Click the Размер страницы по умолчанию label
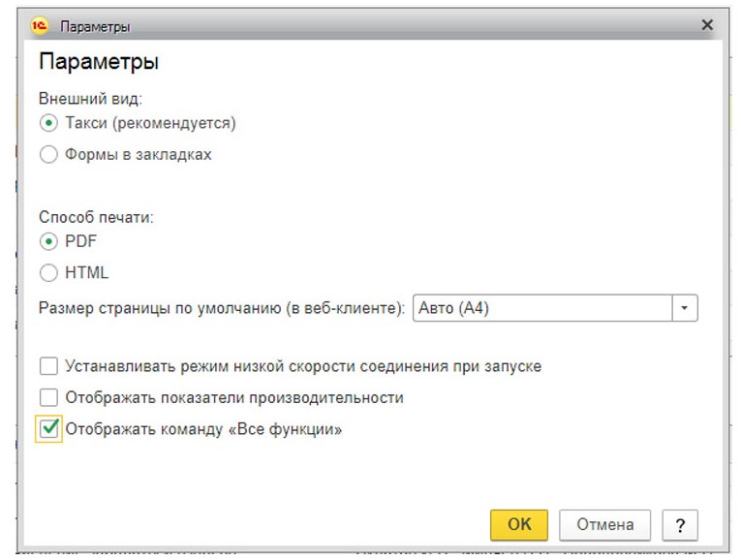 221,308
